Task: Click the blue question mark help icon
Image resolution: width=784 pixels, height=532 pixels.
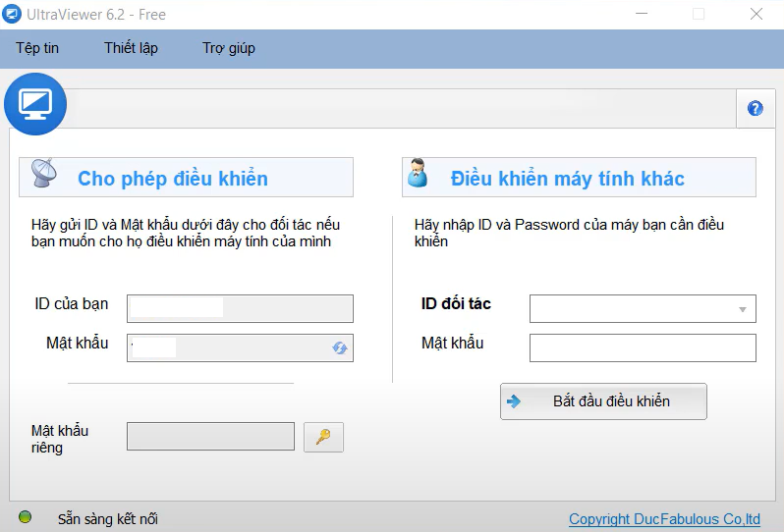Action: [x=755, y=108]
